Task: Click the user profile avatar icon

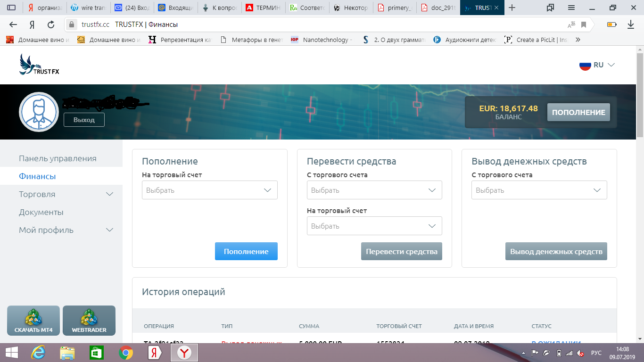Action: tap(39, 112)
